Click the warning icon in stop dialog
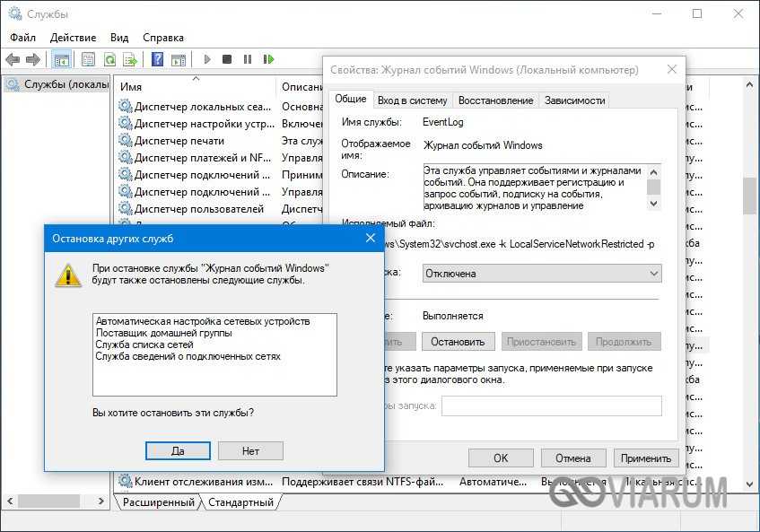Screen dimensions: 760x532 click(x=68, y=275)
